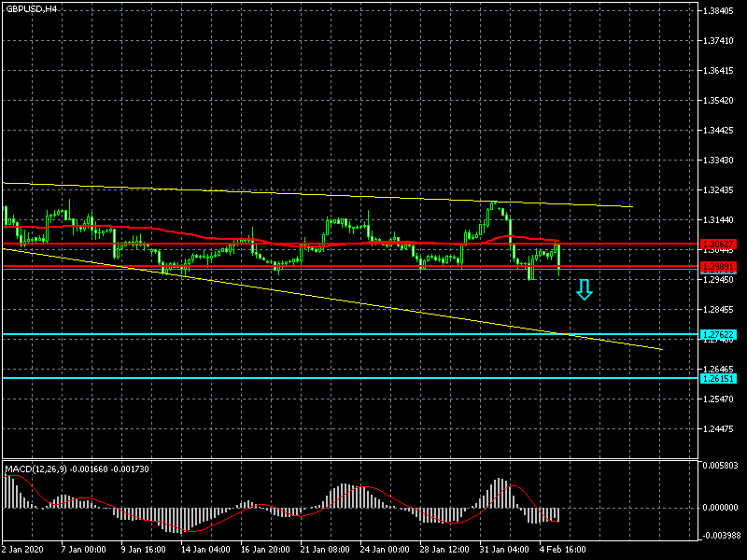Click the 31 Jan 04:00 time label
This screenshot has height=560, width=747.
pyautogui.click(x=505, y=550)
